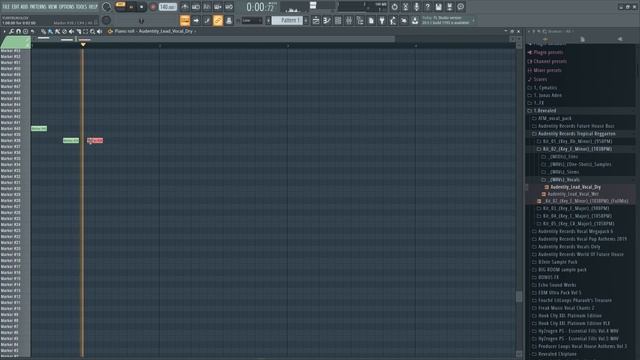Open the tempo tapper icon

coord(393,20)
